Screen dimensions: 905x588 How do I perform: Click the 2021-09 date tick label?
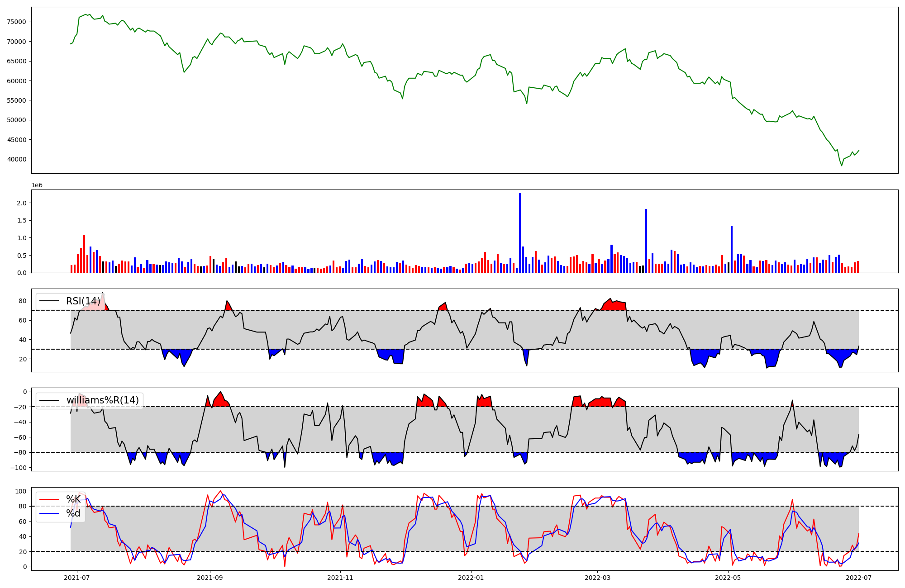pos(210,578)
